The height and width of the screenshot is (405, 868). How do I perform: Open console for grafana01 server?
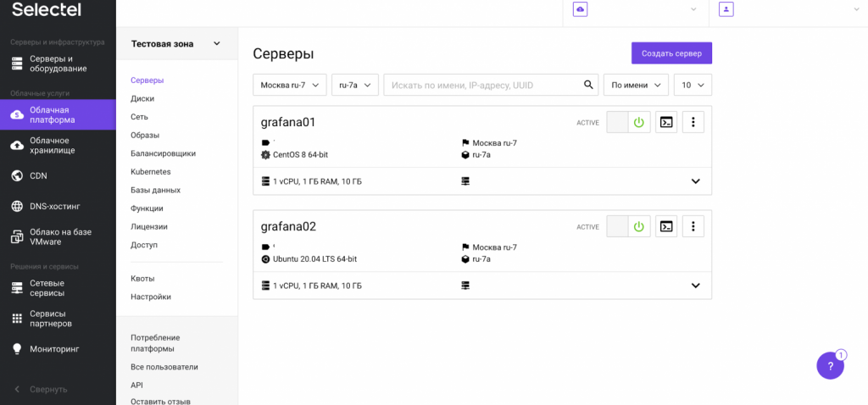click(666, 123)
